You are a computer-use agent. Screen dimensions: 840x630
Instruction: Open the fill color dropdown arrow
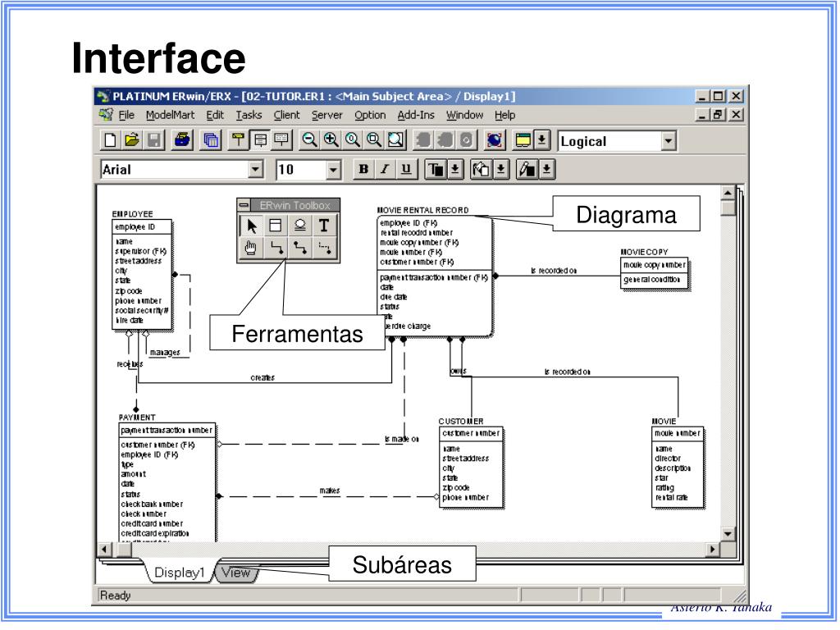[500, 169]
